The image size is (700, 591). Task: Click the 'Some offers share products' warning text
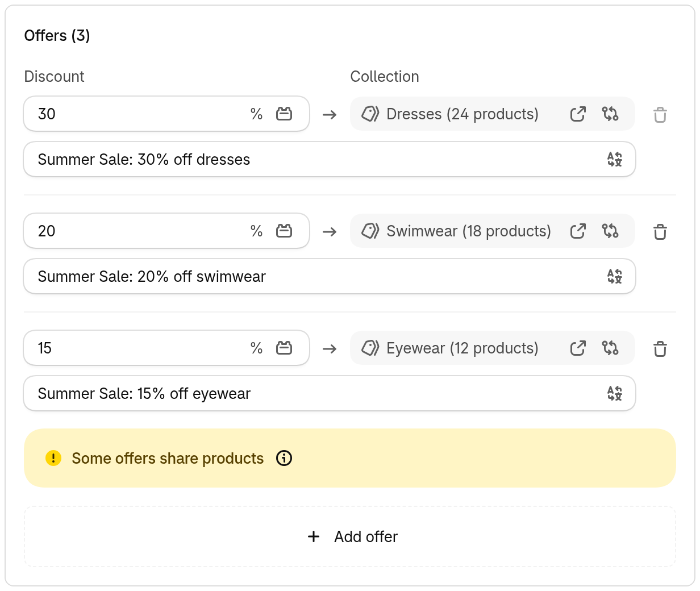[168, 459]
